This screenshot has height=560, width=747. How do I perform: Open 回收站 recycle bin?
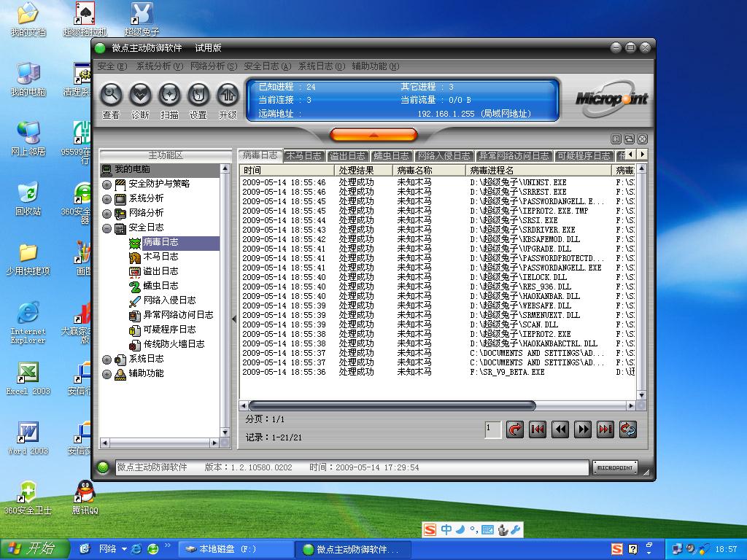pyautogui.click(x=28, y=198)
